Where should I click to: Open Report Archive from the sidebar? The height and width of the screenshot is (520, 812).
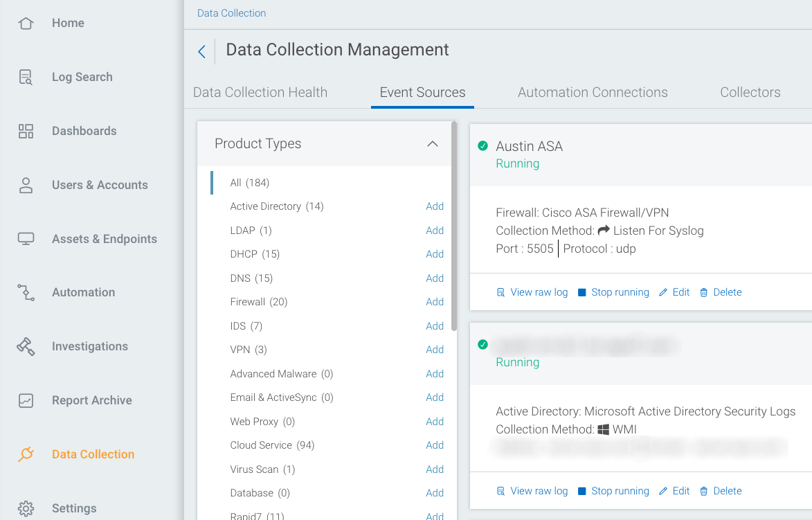pos(91,400)
